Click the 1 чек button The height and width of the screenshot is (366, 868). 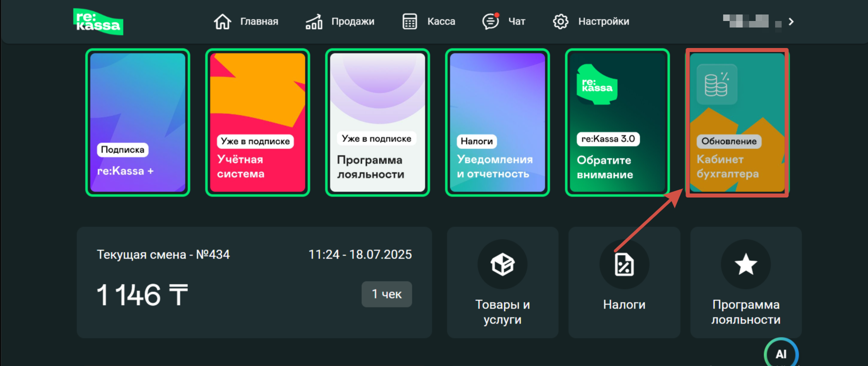click(x=387, y=294)
